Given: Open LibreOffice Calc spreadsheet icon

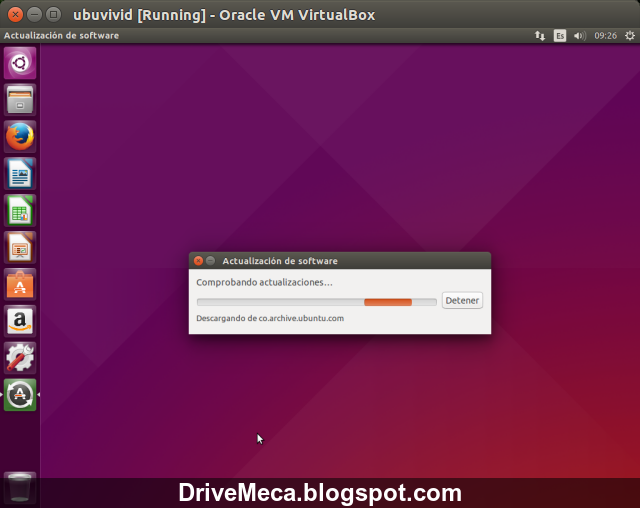Looking at the screenshot, I should (20, 211).
